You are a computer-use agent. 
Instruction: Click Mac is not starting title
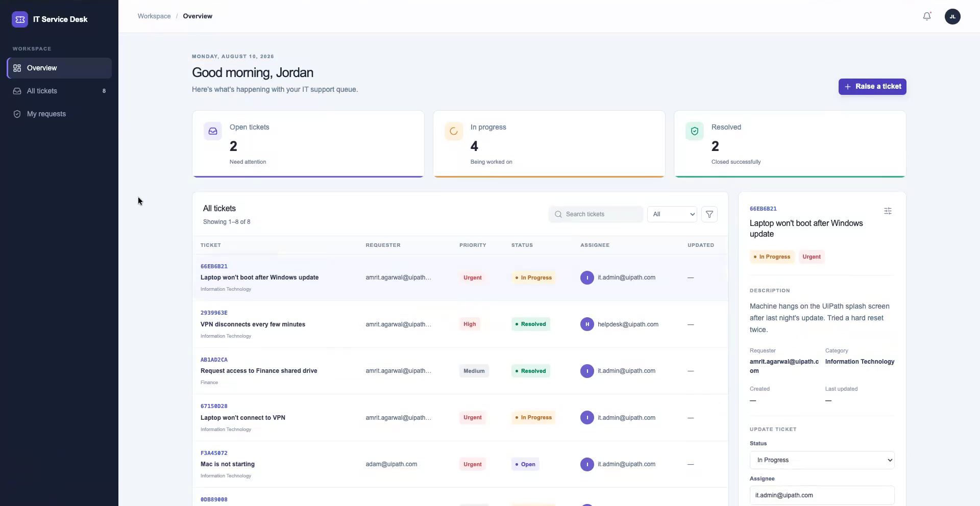(x=228, y=464)
